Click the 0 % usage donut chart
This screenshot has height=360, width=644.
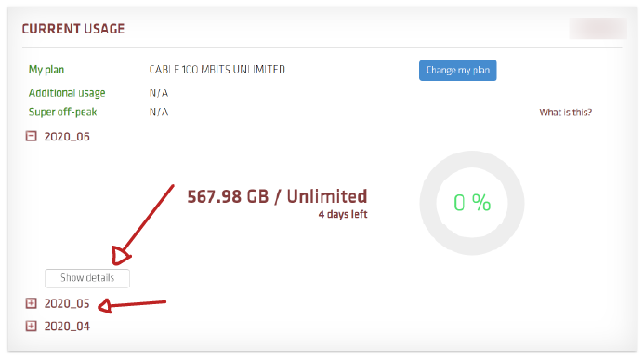472,203
